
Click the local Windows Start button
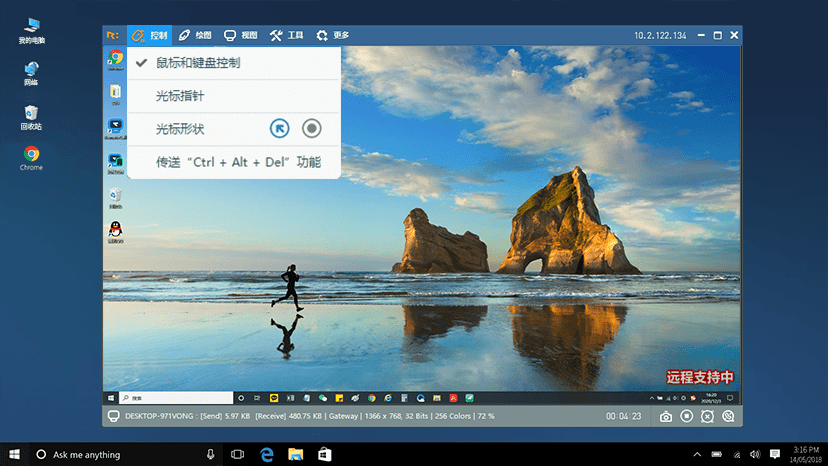(14, 454)
